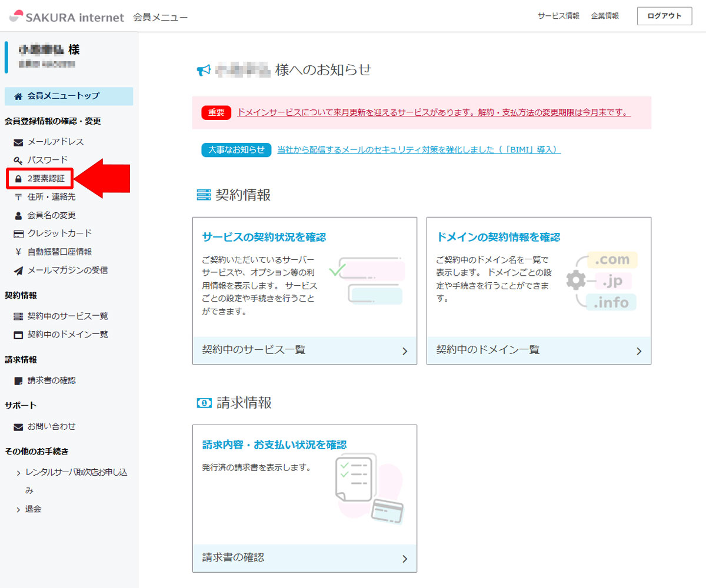Click the yen icon for 自動振替口座情報
The width and height of the screenshot is (706, 588).
(x=18, y=252)
